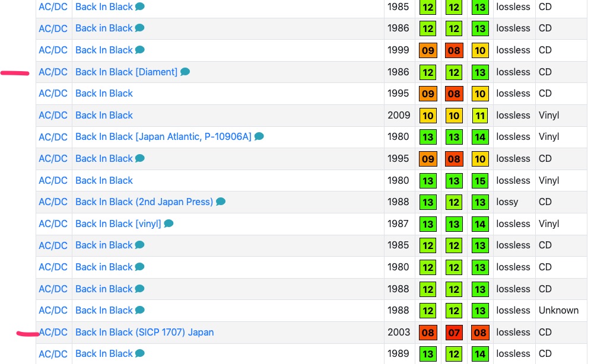Click AC/DC artist link in the 2009 row

[53, 115]
